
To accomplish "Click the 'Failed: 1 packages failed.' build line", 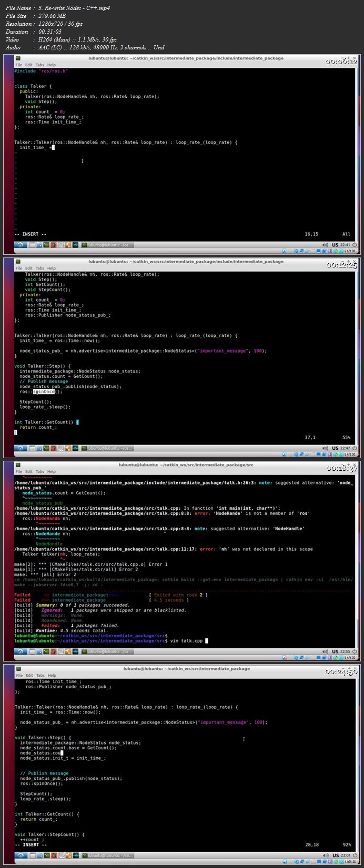I will tap(80, 626).
